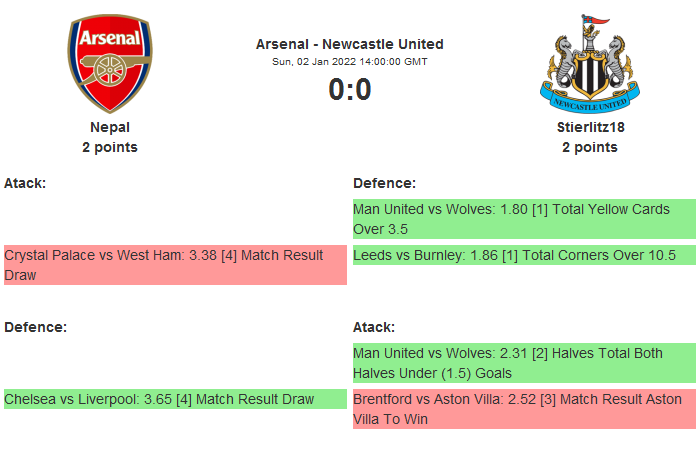
Task: Select the Brentford vs Aston Villa bet
Action: [x=523, y=409]
